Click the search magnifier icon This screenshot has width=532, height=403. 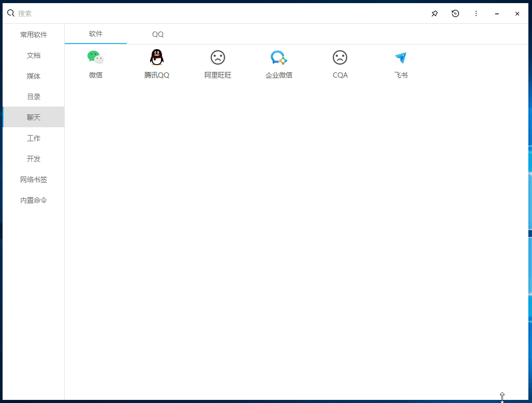[x=11, y=13]
